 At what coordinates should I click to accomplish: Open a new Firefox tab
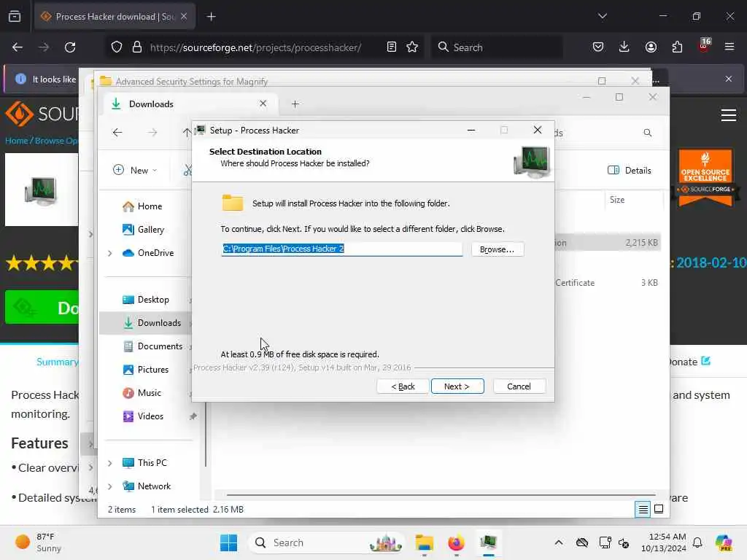211,17
